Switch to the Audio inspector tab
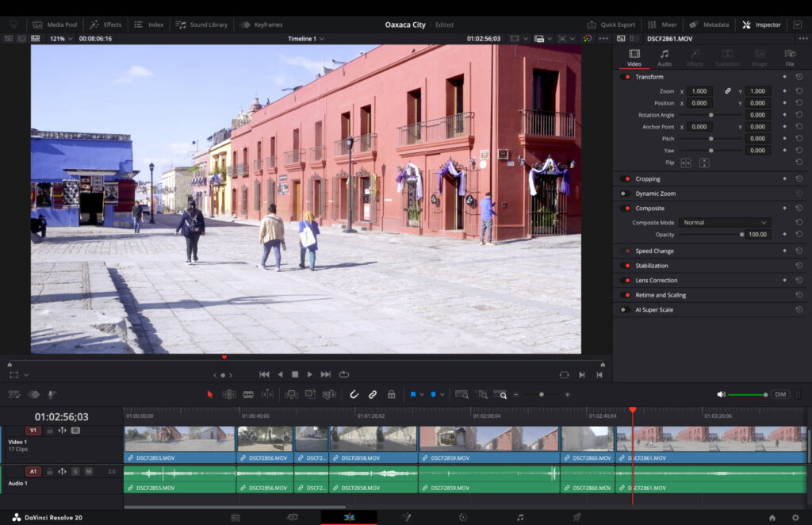This screenshot has width=812, height=525. click(664, 58)
